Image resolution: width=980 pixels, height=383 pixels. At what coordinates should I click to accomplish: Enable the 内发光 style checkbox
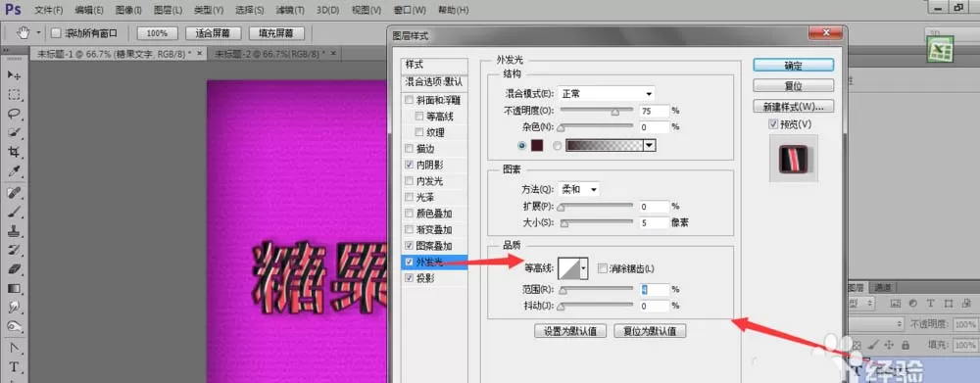[x=409, y=181]
